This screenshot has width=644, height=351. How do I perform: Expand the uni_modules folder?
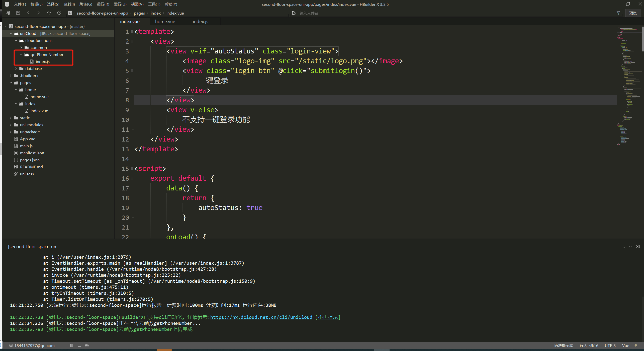(x=11, y=125)
